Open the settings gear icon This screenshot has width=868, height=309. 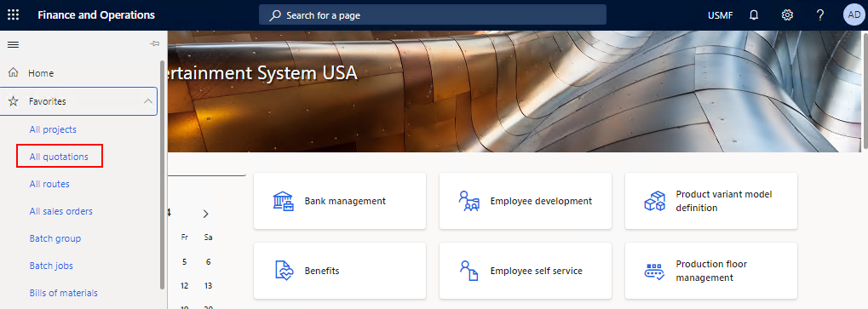[x=787, y=15]
